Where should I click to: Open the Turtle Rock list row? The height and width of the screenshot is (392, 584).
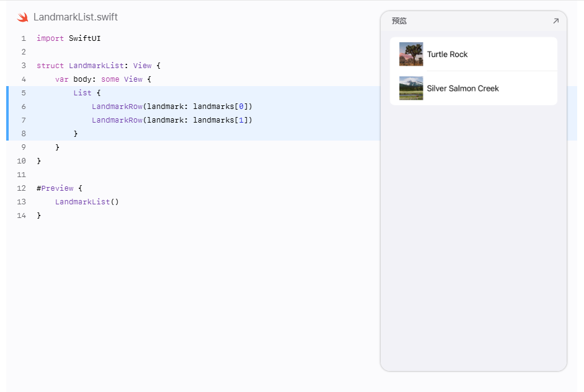(474, 54)
